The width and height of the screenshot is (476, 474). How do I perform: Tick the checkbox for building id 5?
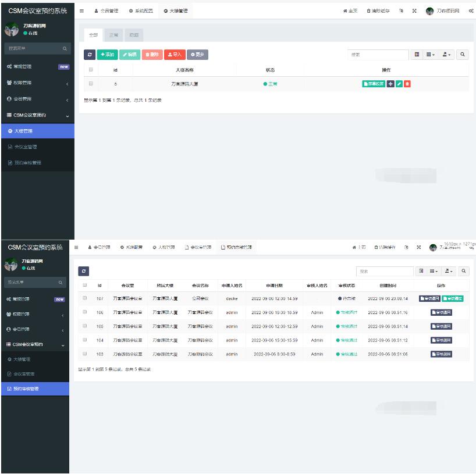click(x=91, y=84)
